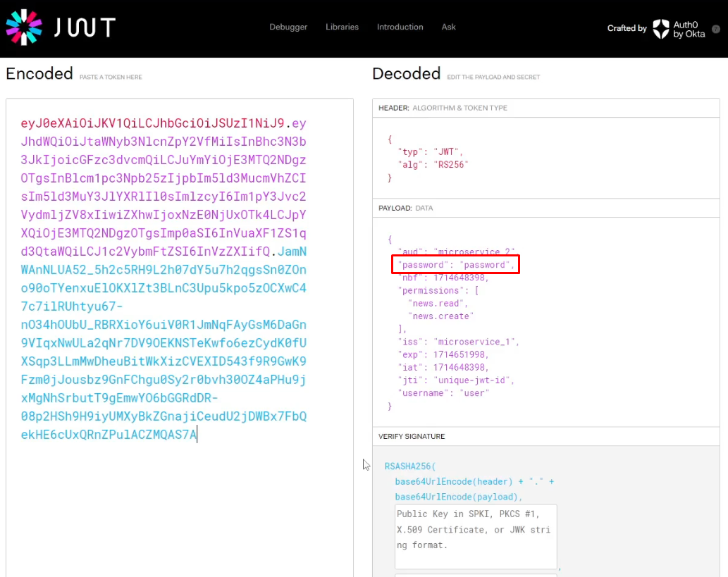Click the base64UrlEncode(payload) line
Screen dimensions: 728x577
click(459, 497)
